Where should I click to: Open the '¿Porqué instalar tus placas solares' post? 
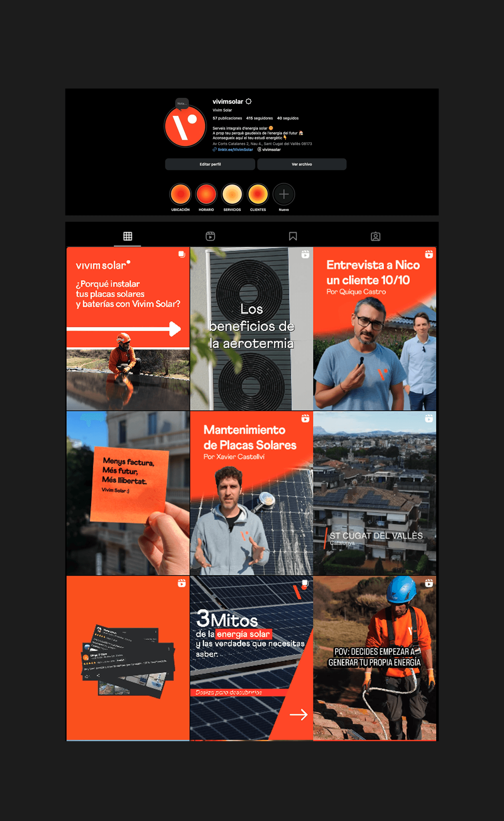pyautogui.click(x=128, y=329)
